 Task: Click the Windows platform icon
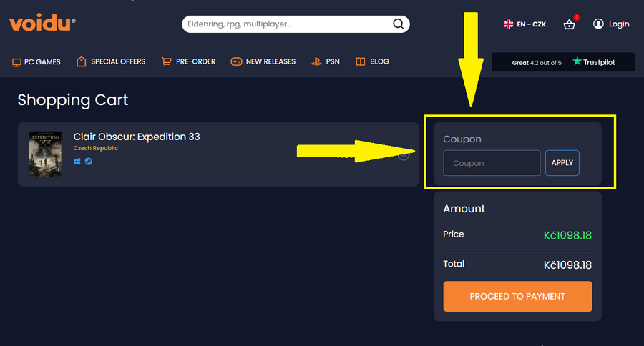pos(77,162)
